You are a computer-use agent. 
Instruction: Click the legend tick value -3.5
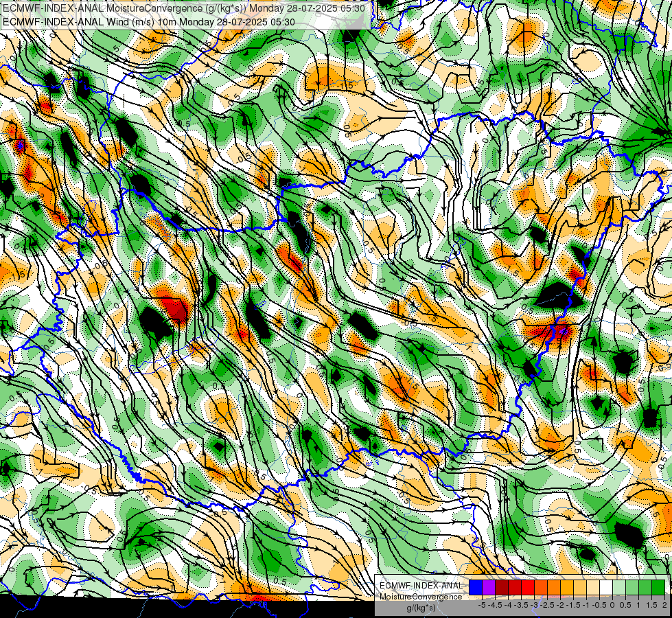click(x=521, y=605)
